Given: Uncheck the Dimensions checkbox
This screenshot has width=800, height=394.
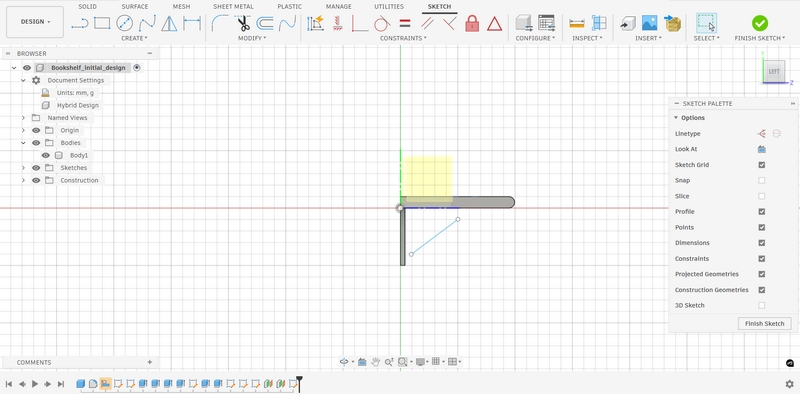Looking at the screenshot, I should pos(762,243).
